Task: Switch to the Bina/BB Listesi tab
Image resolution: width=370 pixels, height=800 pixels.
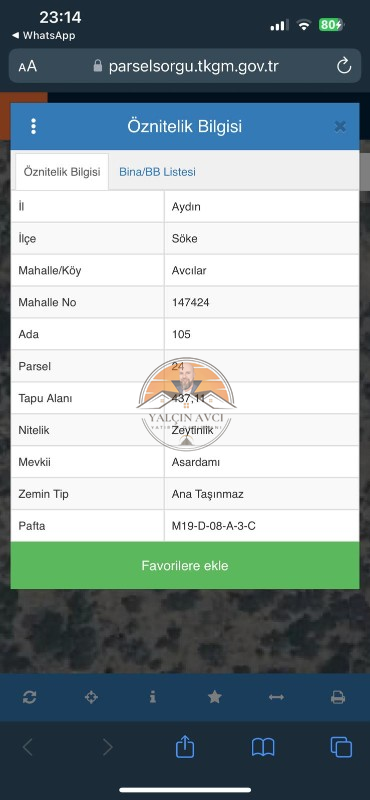Action: [157, 172]
